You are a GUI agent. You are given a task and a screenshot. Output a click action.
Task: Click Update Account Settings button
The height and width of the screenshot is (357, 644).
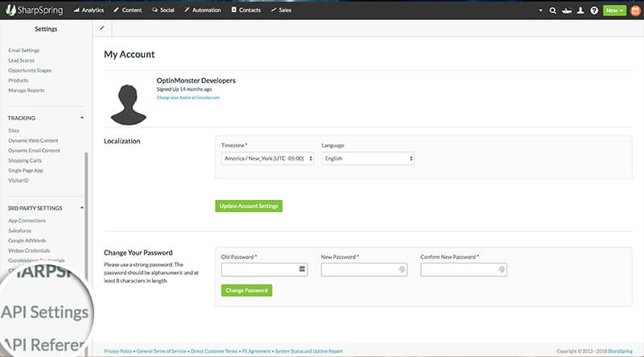tap(249, 206)
